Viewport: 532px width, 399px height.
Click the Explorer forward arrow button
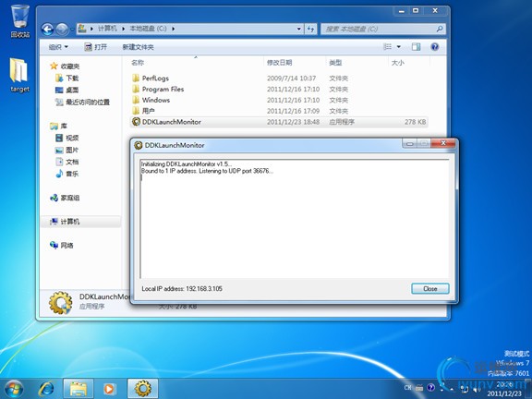pos(62,30)
